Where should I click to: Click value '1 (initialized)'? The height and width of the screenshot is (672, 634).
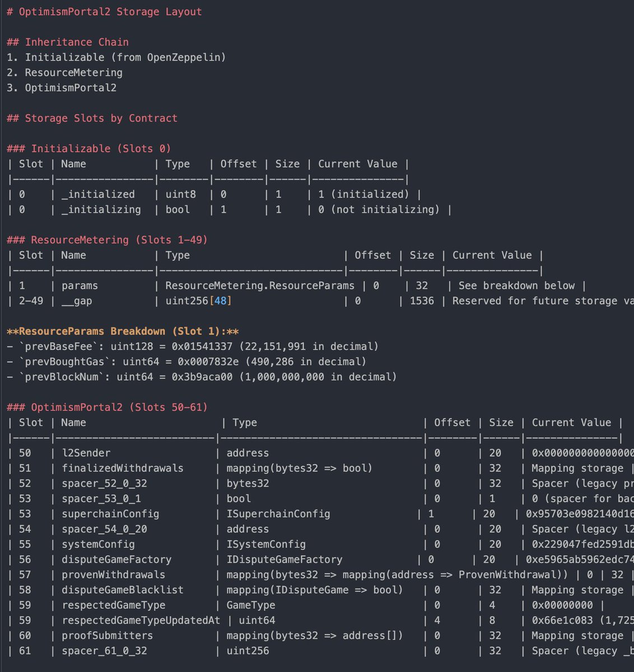tap(363, 194)
